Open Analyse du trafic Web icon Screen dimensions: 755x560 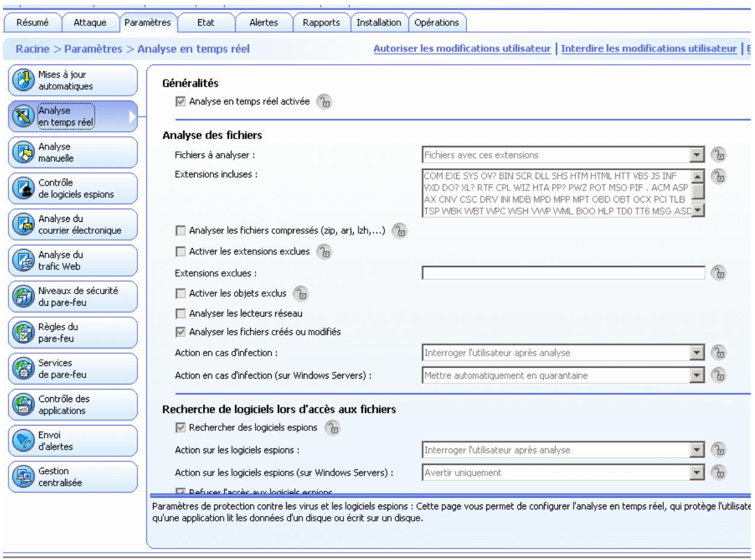(23, 262)
